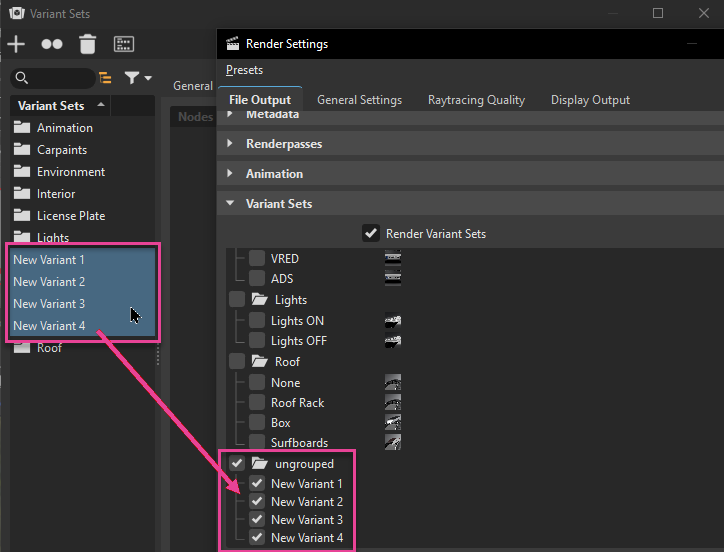Click the Carpaints folder icon
Screen dimensions: 724x552
22,149
